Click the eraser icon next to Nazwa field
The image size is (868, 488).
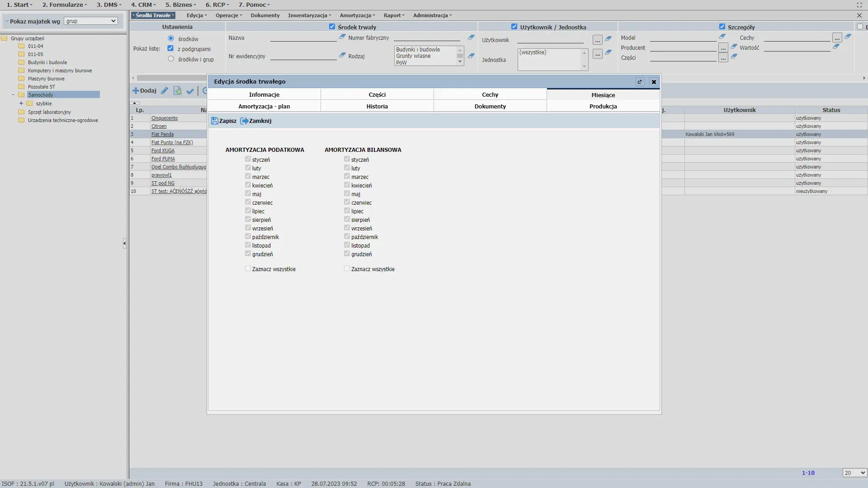(342, 37)
